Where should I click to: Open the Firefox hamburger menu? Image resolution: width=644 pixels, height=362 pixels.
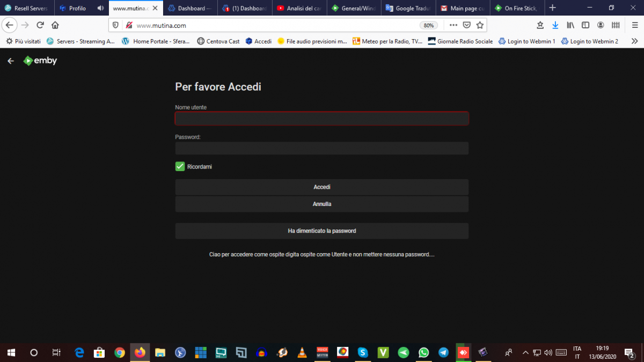[x=635, y=25]
